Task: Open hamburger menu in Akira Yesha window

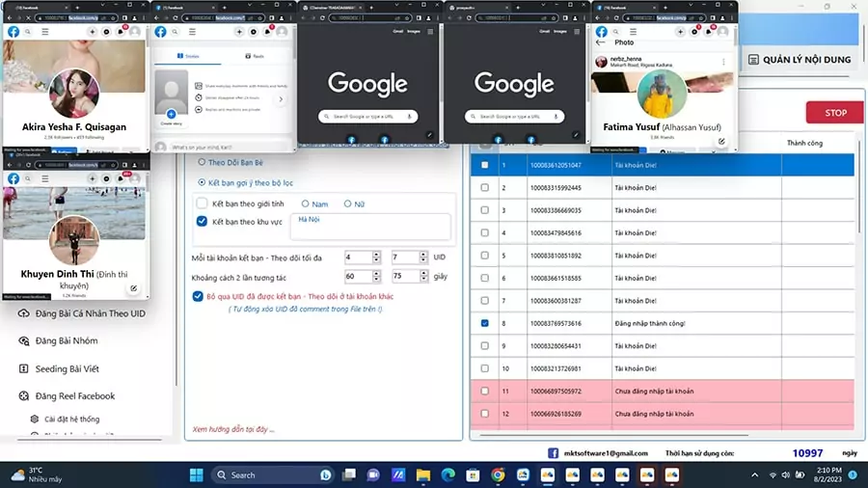Action: tap(45, 32)
